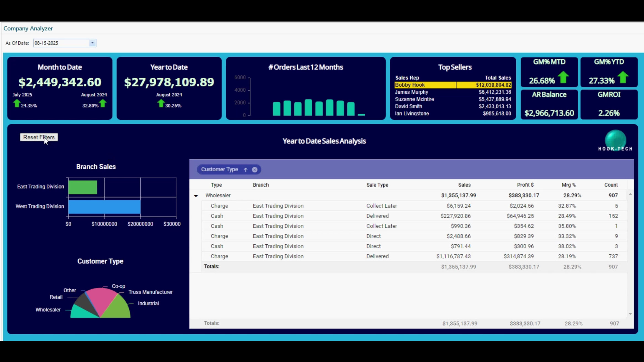Screen dimensions: 644x362
Task: Click the August 2024 month-to-date up arrow
Action: tap(103, 103)
